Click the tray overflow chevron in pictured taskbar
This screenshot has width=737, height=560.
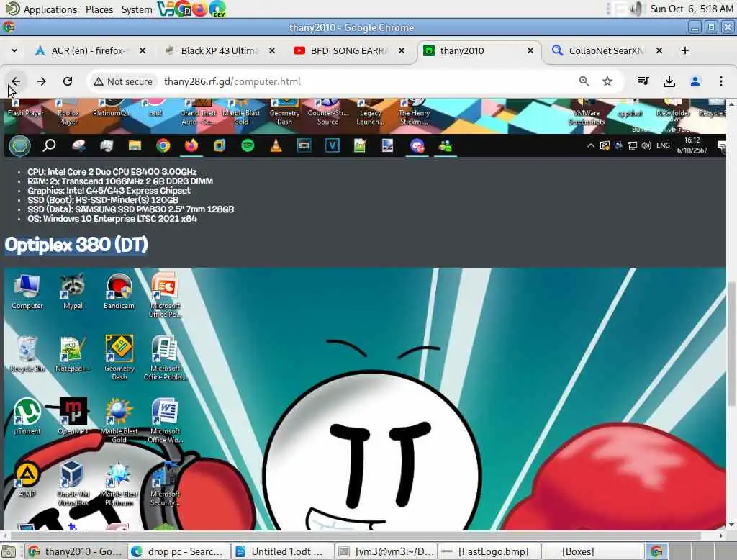[590, 146]
